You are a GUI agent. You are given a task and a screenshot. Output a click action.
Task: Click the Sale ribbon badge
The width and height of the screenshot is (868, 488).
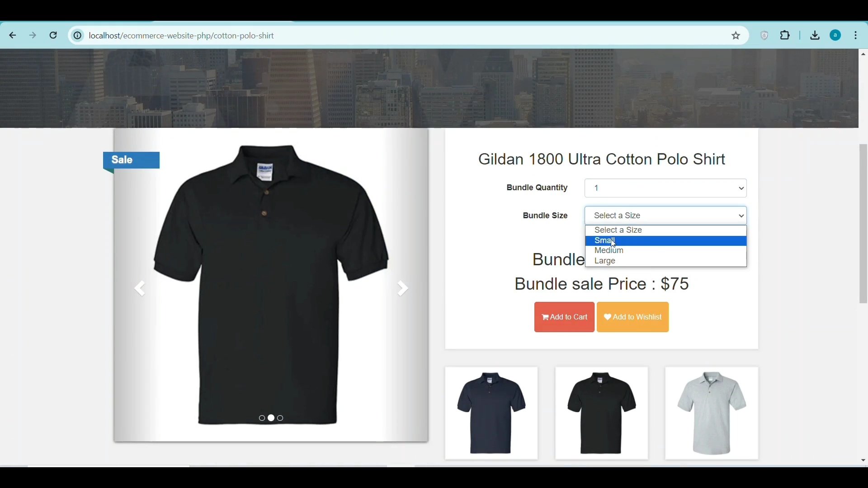[131, 160]
